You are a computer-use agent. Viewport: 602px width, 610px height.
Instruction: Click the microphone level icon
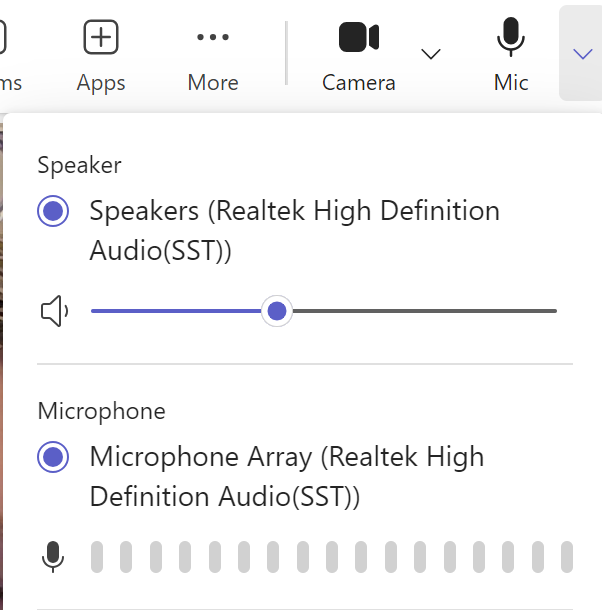(53, 557)
